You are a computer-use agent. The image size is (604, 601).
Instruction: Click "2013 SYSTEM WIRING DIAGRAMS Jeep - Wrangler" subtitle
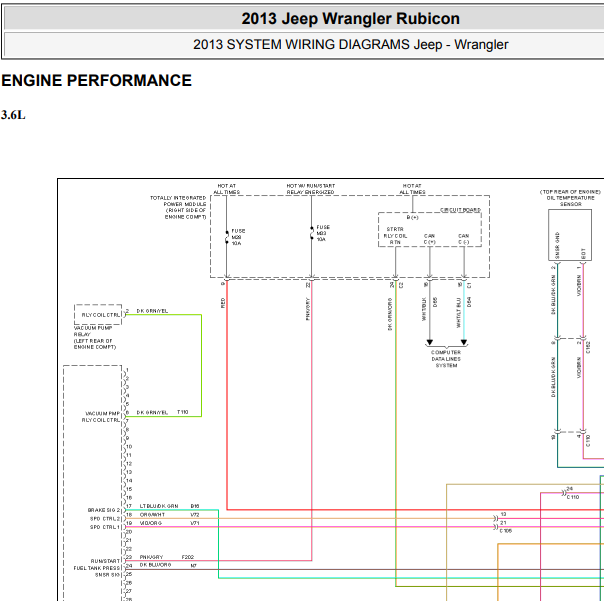coord(351,44)
